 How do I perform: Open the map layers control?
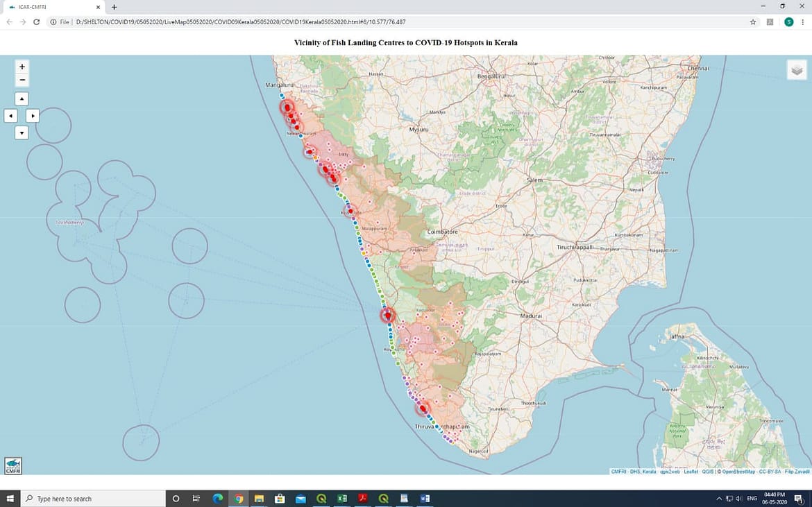pyautogui.click(x=797, y=69)
